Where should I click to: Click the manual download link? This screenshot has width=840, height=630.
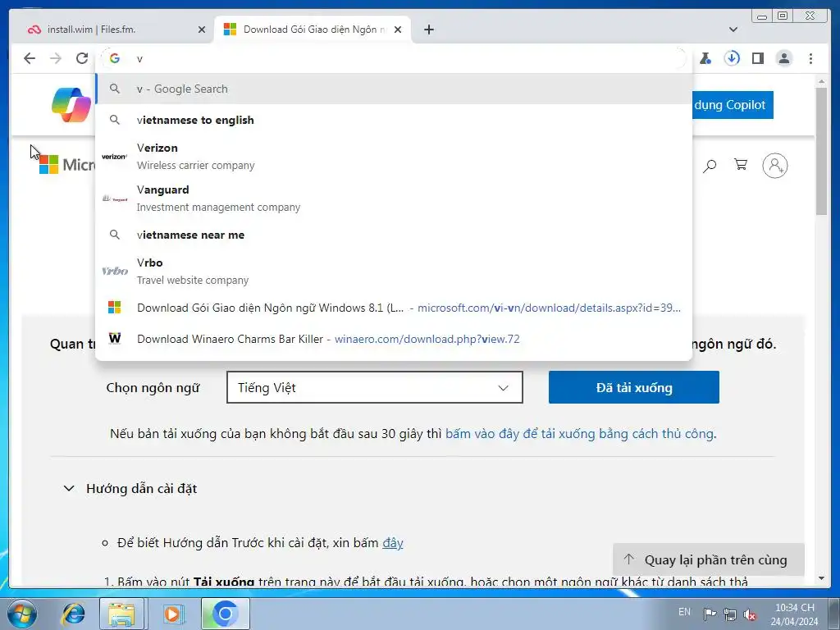[x=580, y=433]
